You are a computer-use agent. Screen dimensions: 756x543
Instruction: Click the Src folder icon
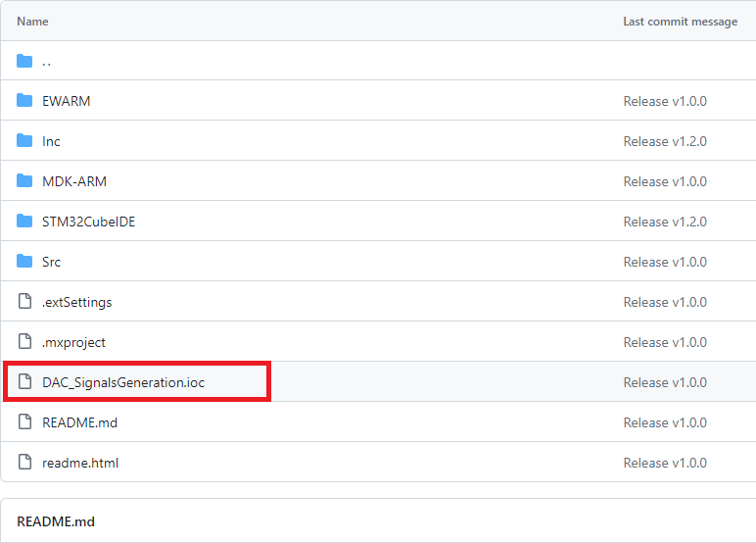24,262
